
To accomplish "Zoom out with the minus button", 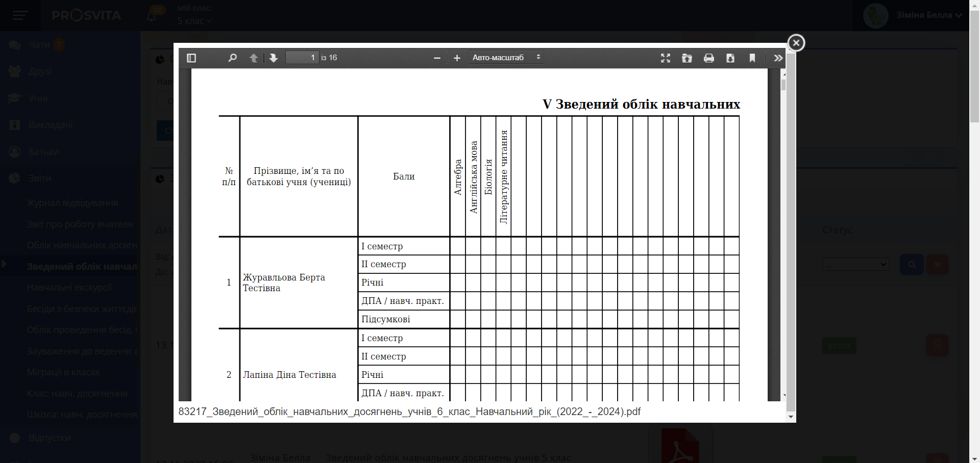I will (x=437, y=58).
